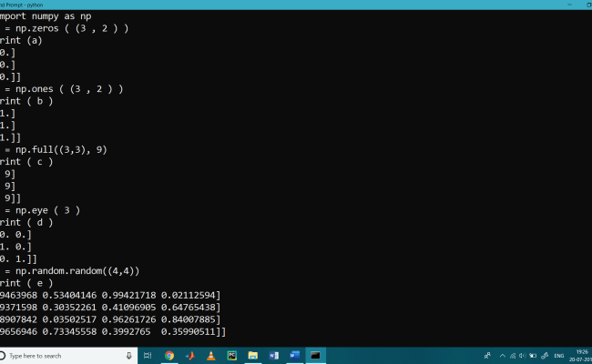This screenshot has height=364, width=592.
Task: Switch to the first Word icon on the taskbar
Action: pyautogui.click(x=274, y=355)
